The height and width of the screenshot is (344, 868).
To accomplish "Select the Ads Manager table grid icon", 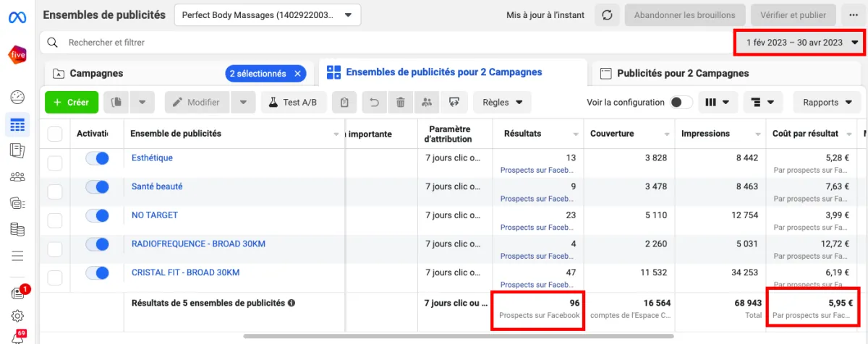I will point(17,125).
